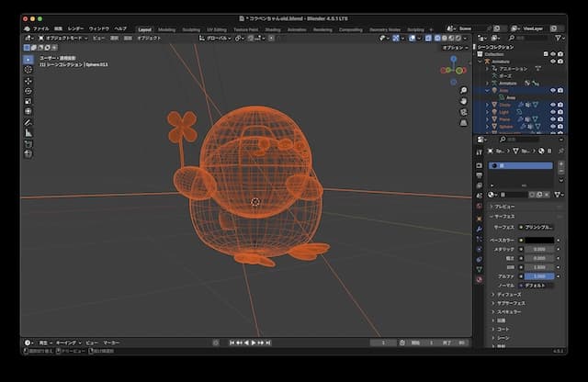Add a material slot with plus
Viewport: 588px width, 382px height.
coord(561,164)
